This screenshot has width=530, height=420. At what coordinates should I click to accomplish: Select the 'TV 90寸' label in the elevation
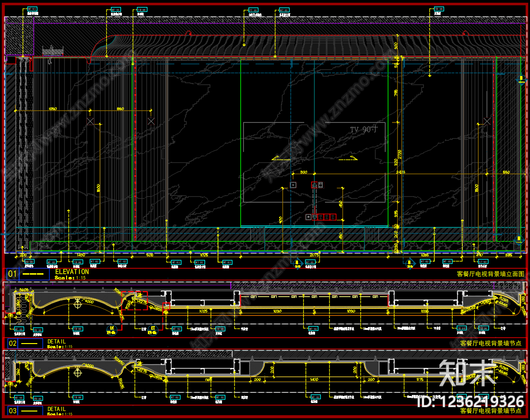coord(364,129)
